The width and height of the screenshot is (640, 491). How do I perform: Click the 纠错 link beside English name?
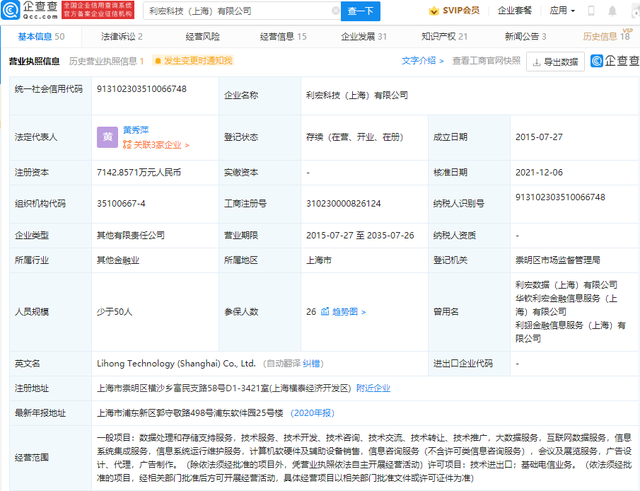point(311,364)
